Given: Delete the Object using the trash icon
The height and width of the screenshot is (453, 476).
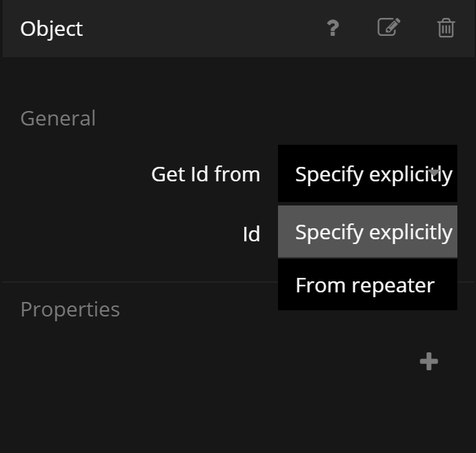Looking at the screenshot, I should [446, 28].
